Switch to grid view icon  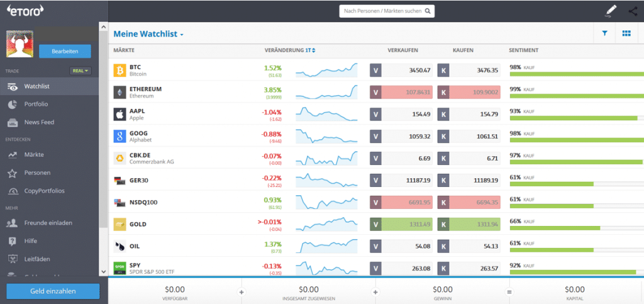(x=626, y=34)
